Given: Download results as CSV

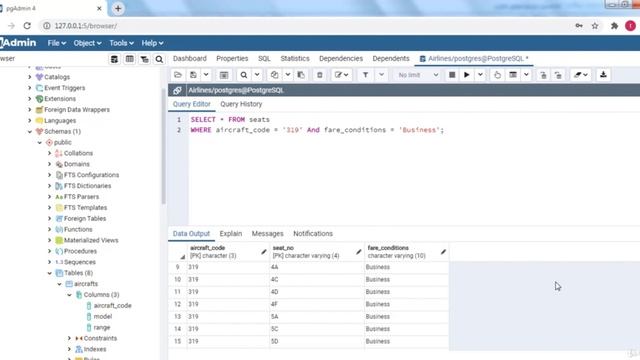Looking at the screenshot, I should tap(603, 75).
